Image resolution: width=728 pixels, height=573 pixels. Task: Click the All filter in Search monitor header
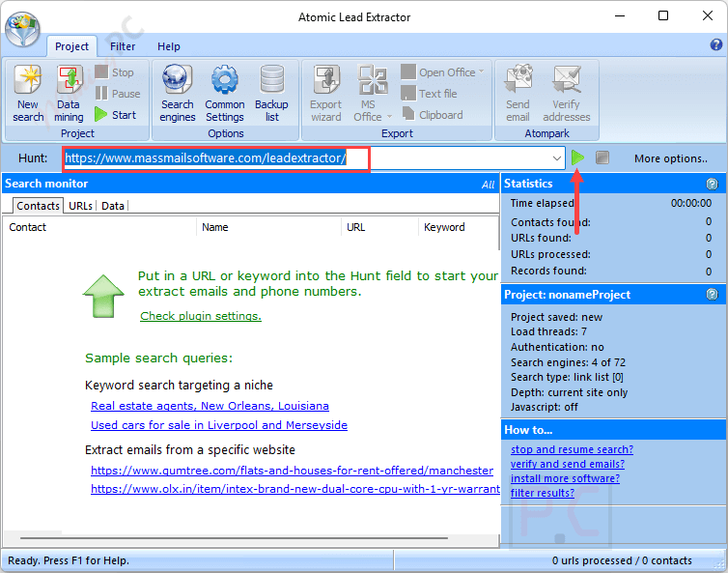488,185
